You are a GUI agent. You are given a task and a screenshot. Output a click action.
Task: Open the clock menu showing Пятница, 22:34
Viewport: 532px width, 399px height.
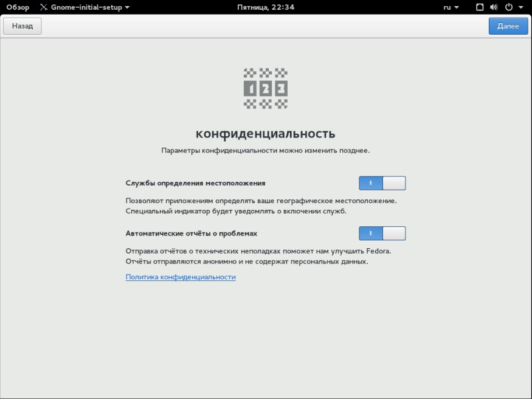point(266,7)
